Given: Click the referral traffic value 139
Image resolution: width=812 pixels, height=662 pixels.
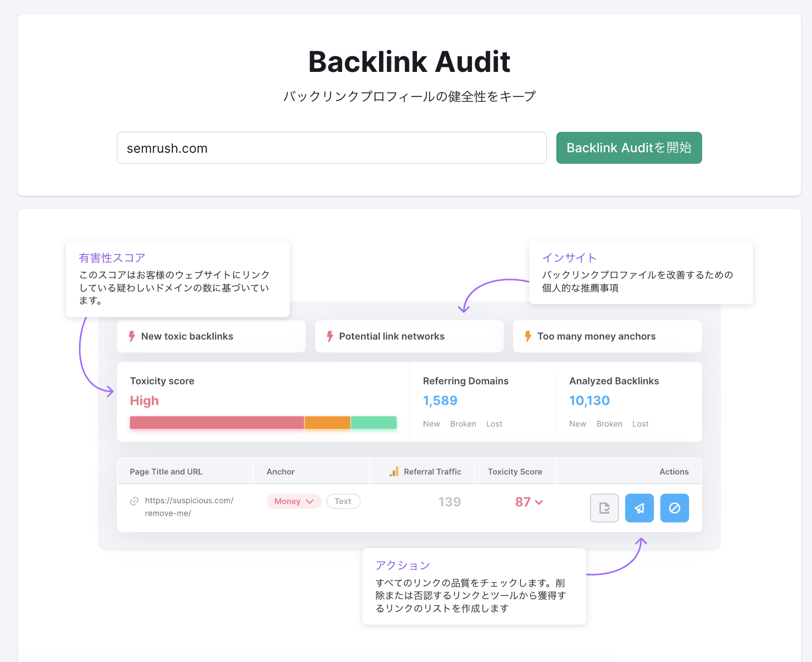Looking at the screenshot, I should [x=449, y=502].
